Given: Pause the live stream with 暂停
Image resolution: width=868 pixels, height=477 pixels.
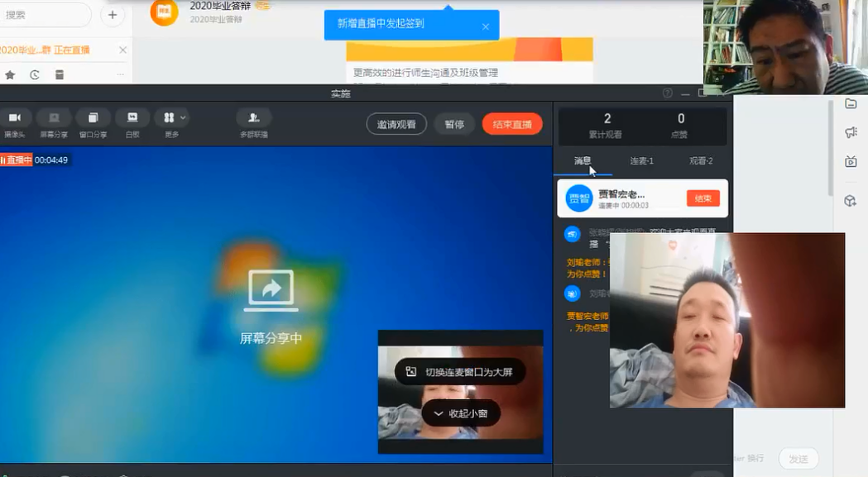Looking at the screenshot, I should click(453, 124).
